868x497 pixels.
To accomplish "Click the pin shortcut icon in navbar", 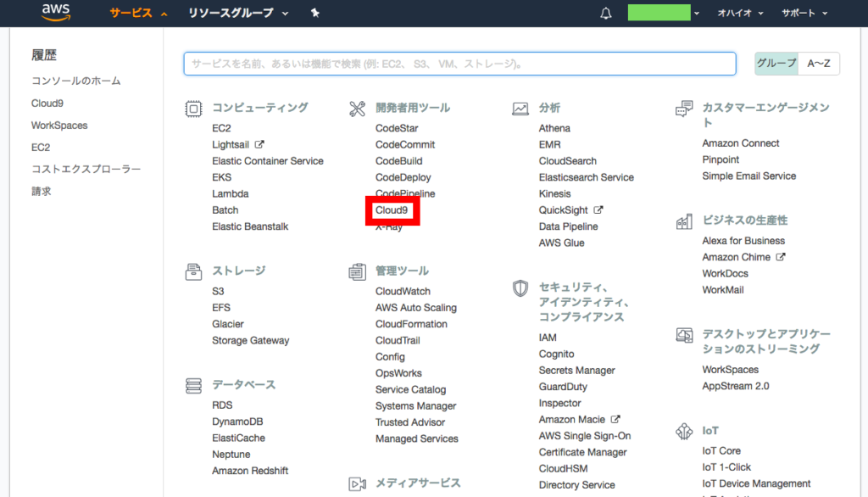I will 315,13.
